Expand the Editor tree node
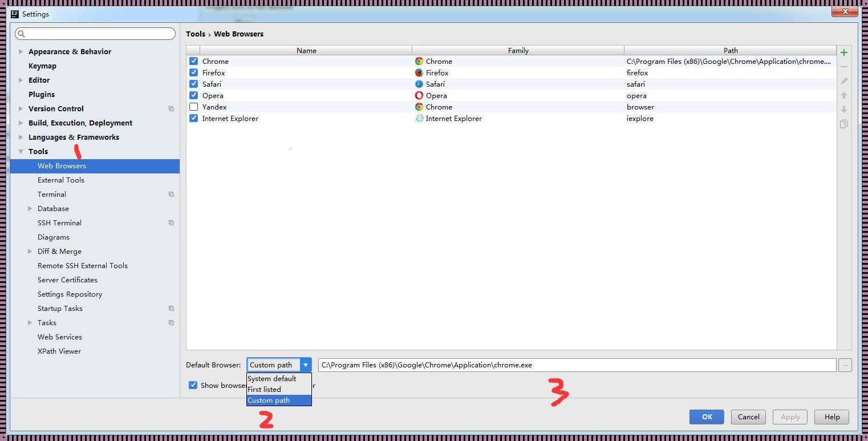The height and width of the screenshot is (441, 868). [21, 80]
